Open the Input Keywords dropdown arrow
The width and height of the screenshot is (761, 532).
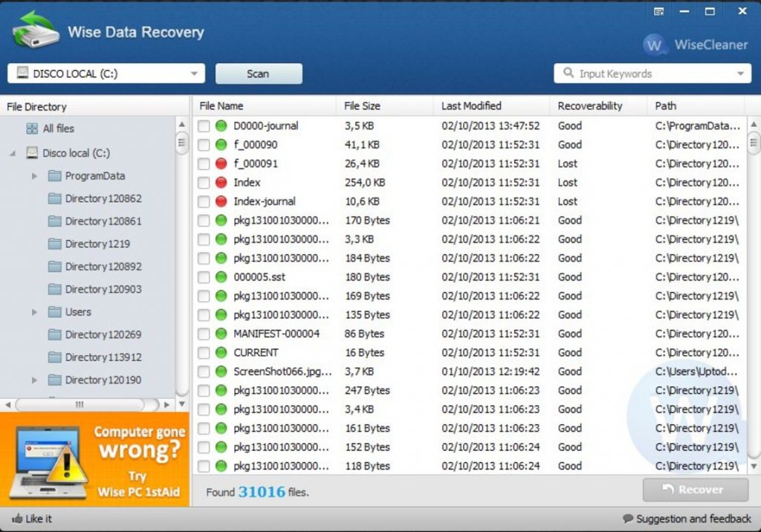click(x=741, y=74)
